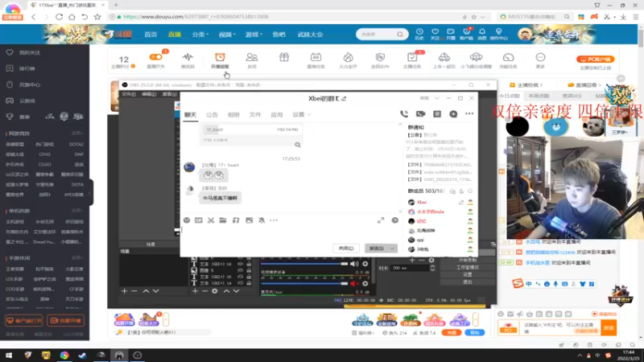Open OBS sources properties gear icon
This screenshot has width=644, height=362.
point(215,291)
